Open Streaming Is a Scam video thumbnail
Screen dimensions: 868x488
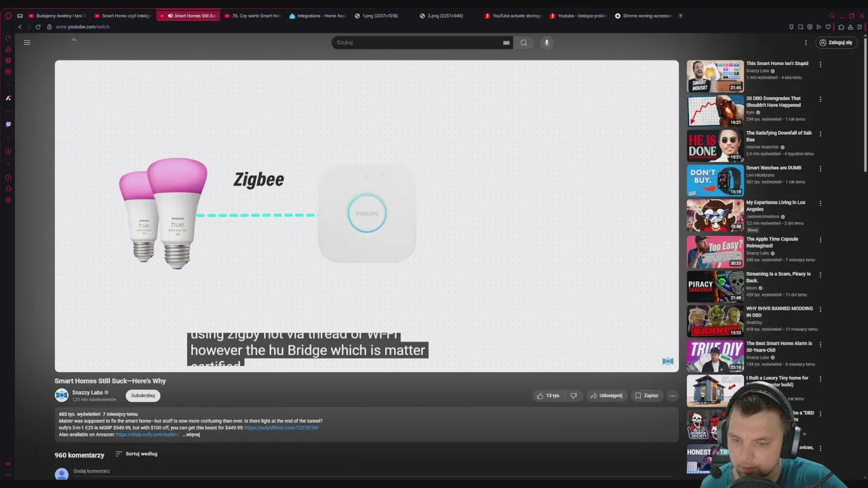715,287
